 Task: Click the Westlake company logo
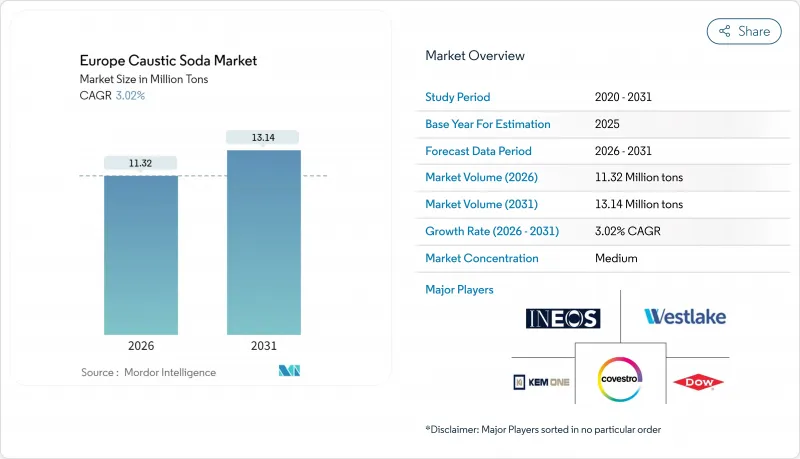pos(685,317)
